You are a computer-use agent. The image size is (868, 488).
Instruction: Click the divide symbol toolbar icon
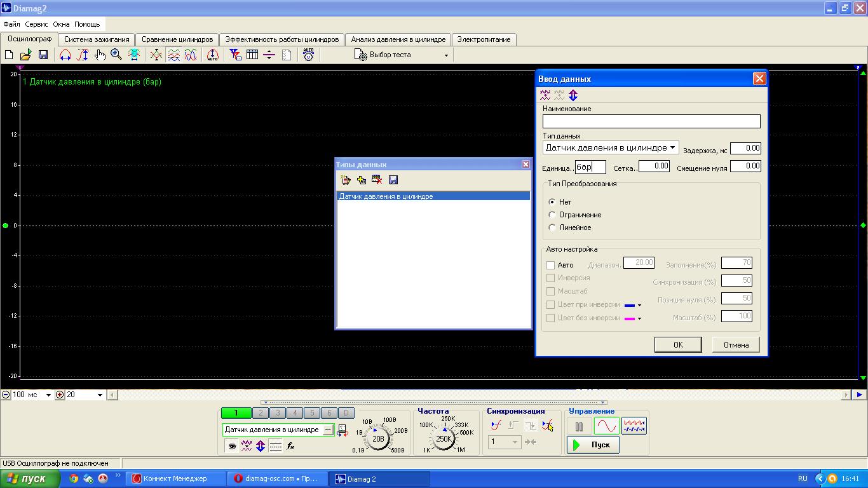[269, 55]
